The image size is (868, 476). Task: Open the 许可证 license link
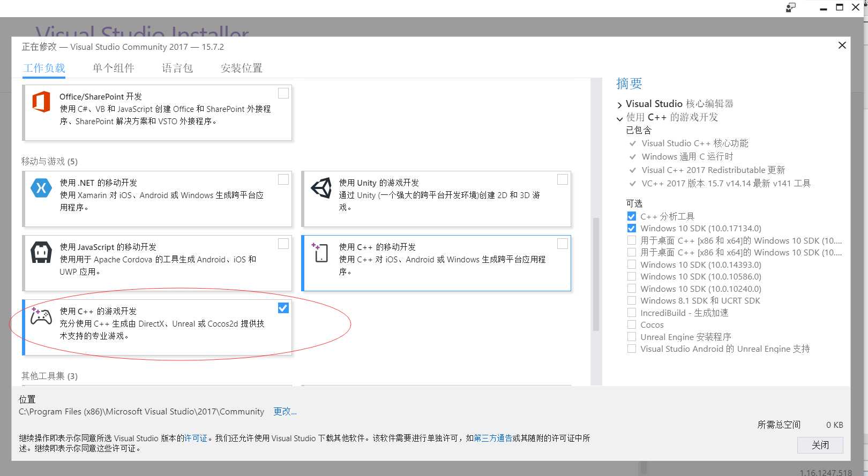(196, 438)
